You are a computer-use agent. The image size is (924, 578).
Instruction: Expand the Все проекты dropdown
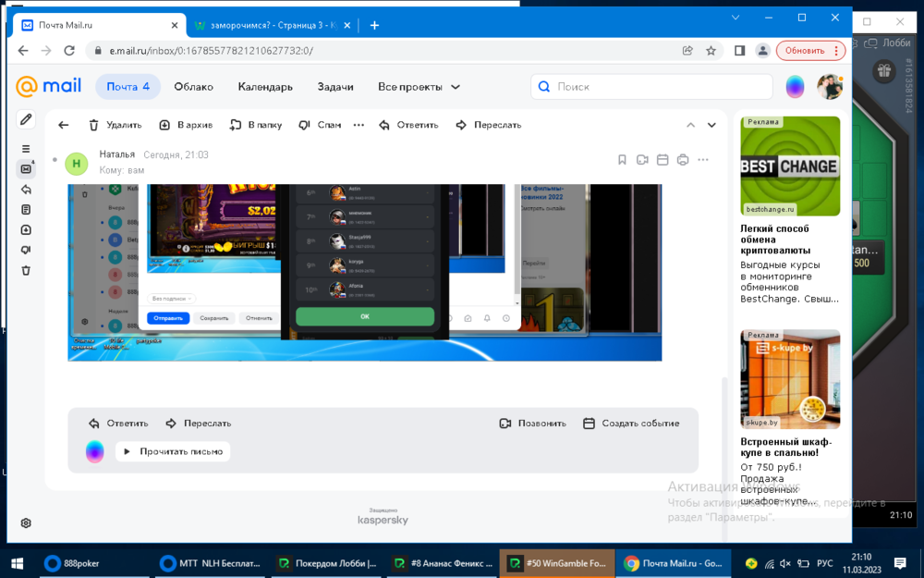pyautogui.click(x=419, y=87)
